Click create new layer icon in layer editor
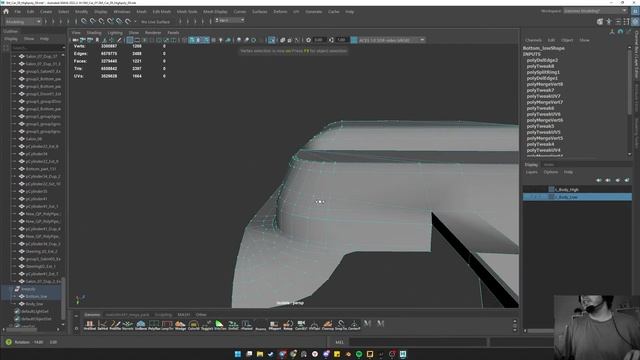 click(x=617, y=180)
